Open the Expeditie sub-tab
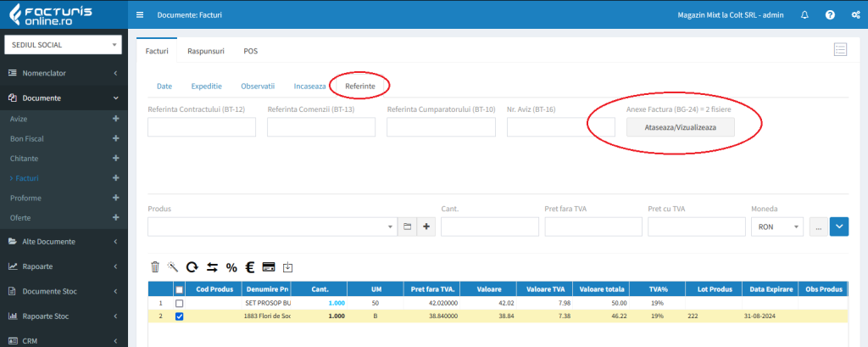Viewport: 868px width, 347px height. coord(207,87)
